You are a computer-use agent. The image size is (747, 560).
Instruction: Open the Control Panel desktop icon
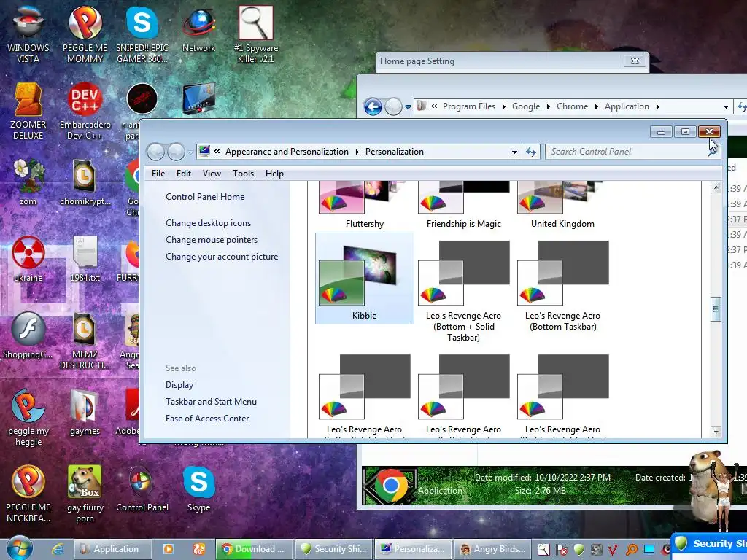coord(142,489)
